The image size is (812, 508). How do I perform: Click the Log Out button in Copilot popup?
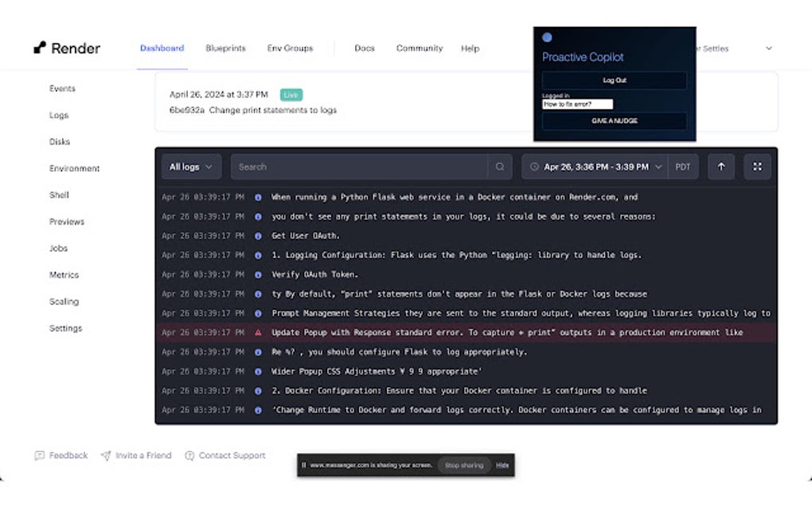[x=614, y=80]
